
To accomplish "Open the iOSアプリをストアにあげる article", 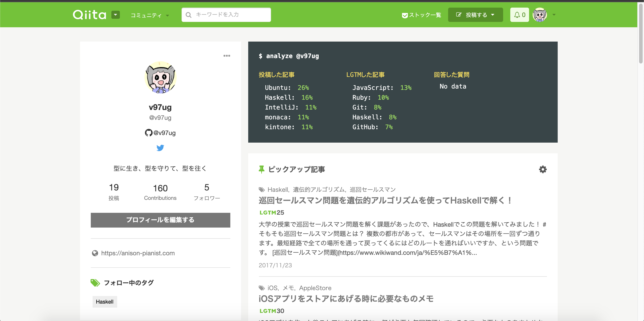I will click(346, 299).
